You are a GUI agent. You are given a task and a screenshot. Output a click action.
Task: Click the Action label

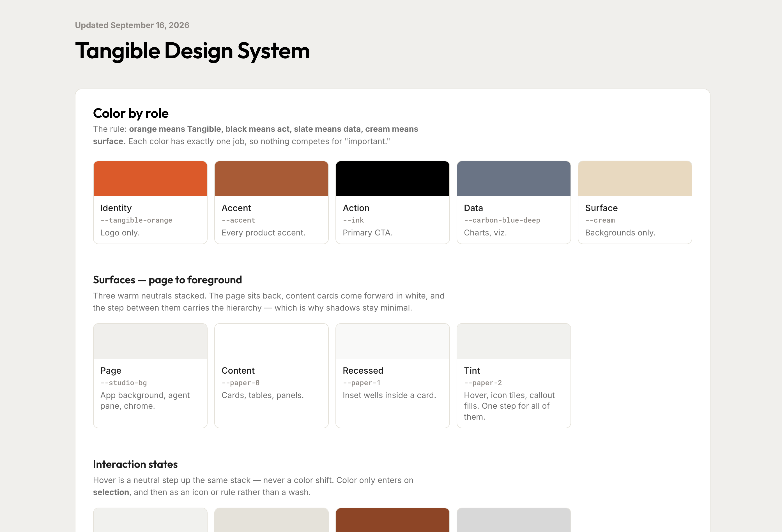coord(356,208)
